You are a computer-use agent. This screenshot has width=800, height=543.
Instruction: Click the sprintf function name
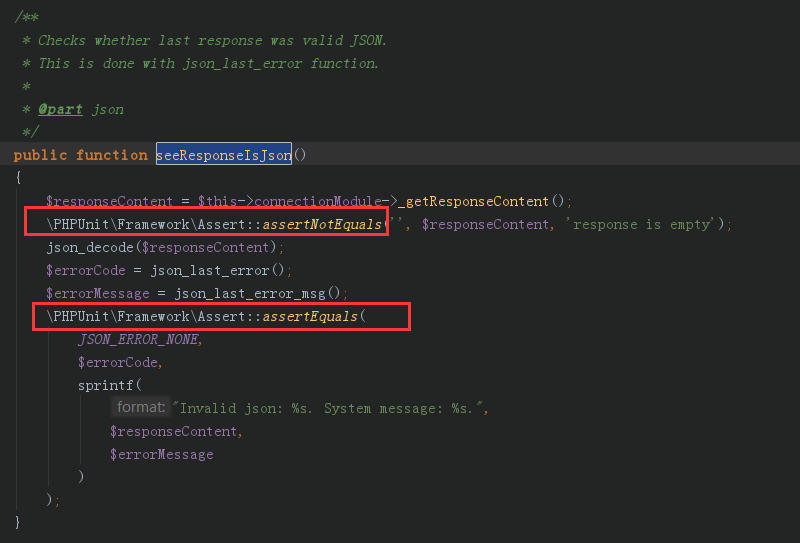pyautogui.click(x=106, y=385)
